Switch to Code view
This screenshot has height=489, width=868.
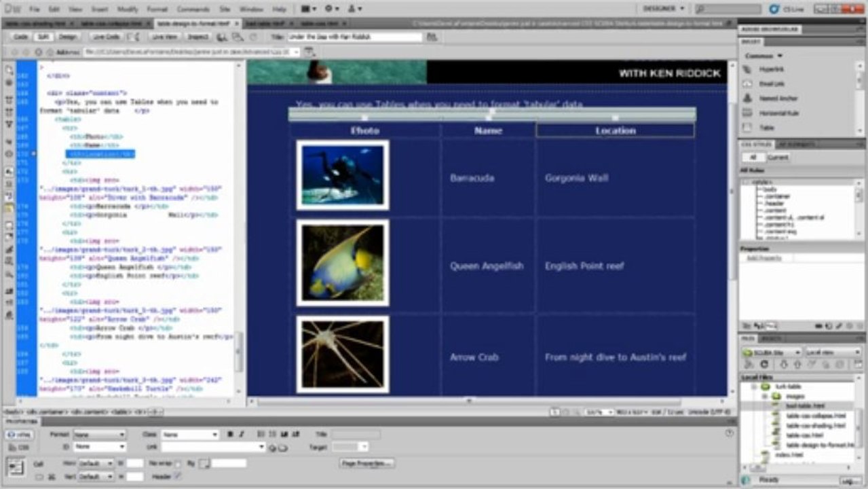coord(20,37)
